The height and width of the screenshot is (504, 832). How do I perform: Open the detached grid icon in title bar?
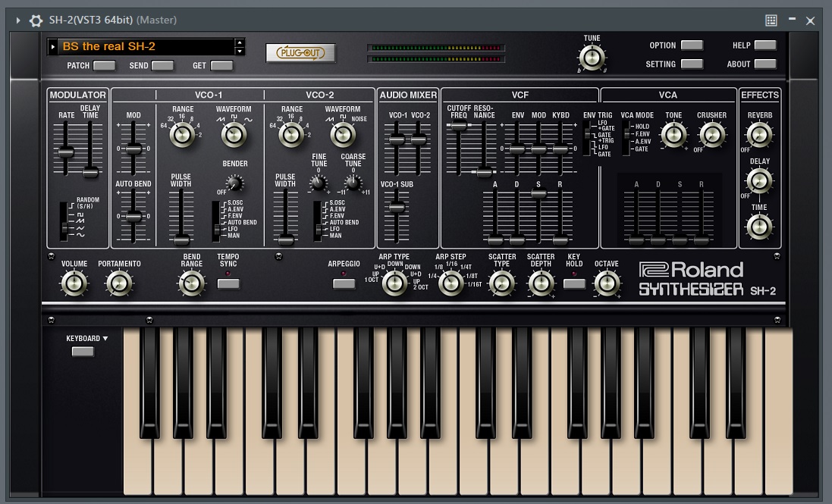(771, 20)
